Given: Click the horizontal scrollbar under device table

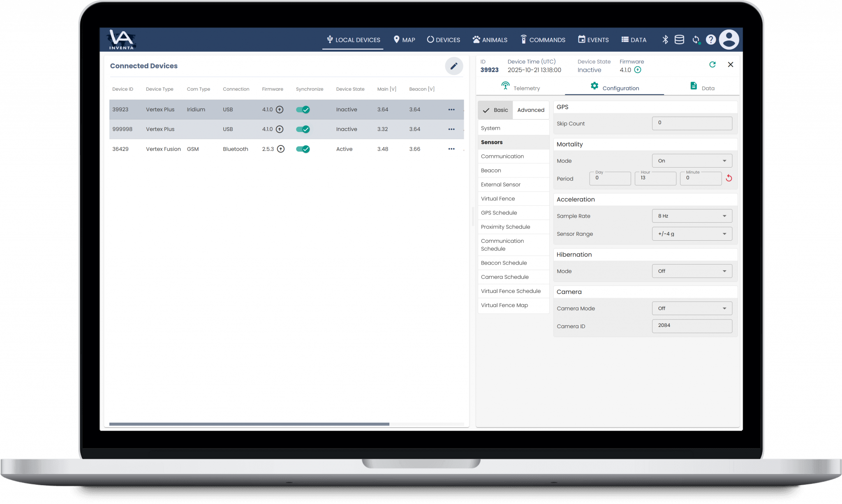Looking at the screenshot, I should [249, 424].
